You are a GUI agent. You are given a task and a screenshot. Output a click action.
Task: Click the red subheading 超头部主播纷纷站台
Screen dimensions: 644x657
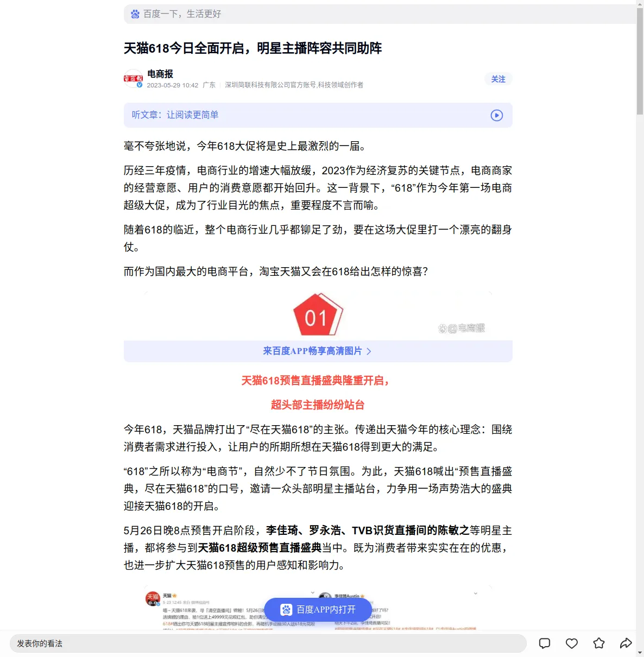[x=318, y=405]
